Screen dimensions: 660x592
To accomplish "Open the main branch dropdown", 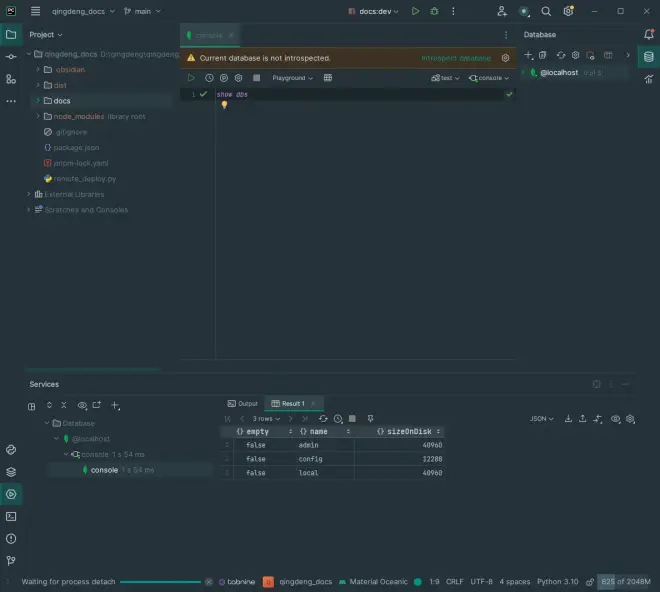I will pos(142,11).
